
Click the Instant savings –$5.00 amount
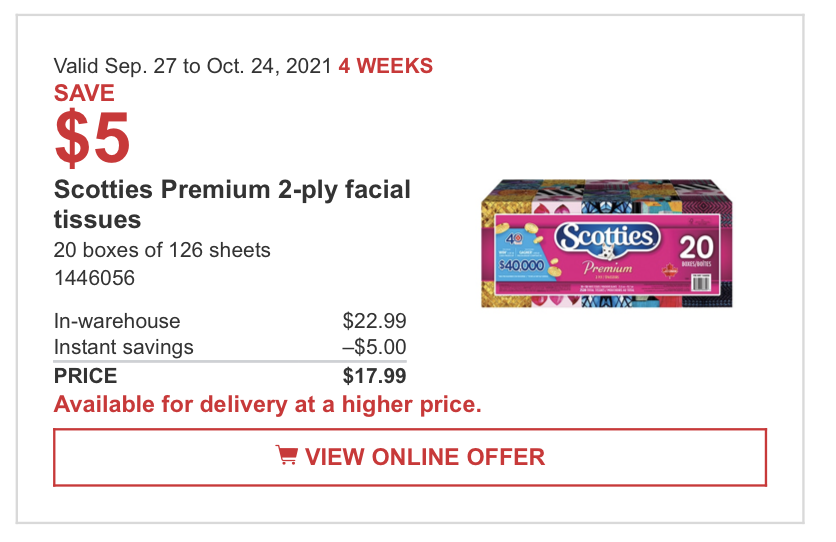tap(374, 347)
